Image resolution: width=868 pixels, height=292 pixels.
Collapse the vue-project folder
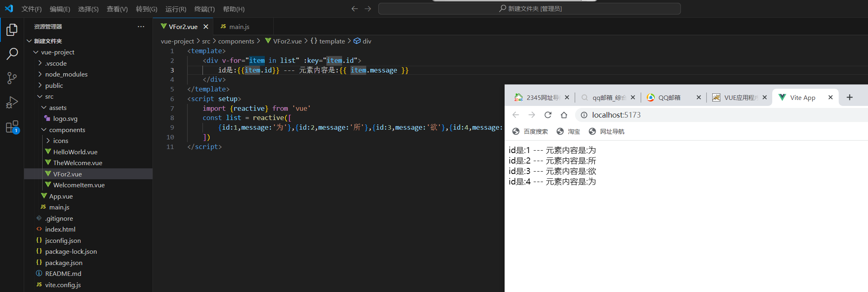tap(36, 52)
